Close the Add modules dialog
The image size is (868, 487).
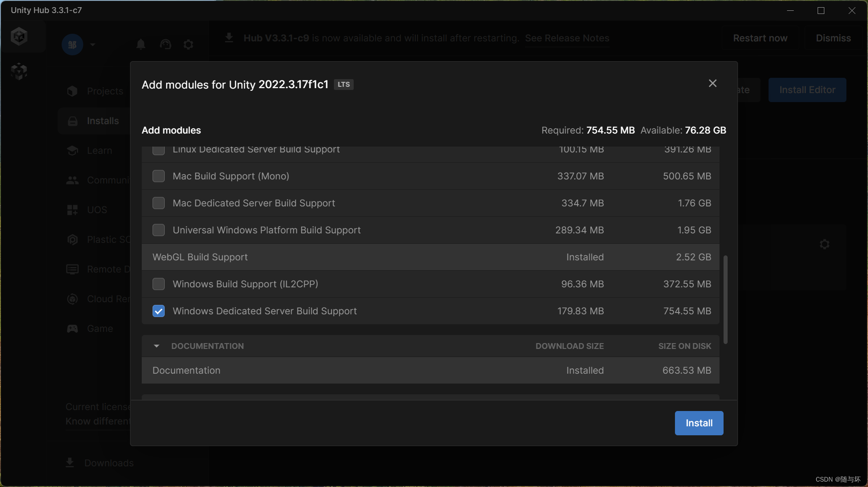point(712,83)
